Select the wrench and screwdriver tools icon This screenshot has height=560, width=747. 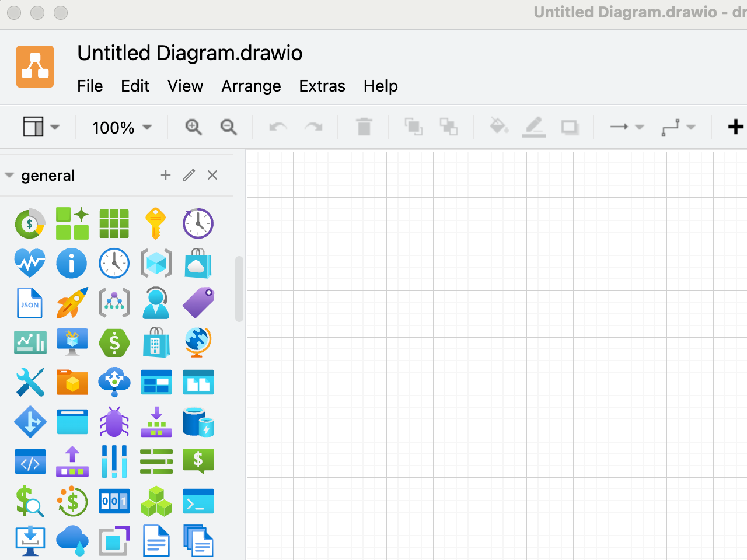30,382
